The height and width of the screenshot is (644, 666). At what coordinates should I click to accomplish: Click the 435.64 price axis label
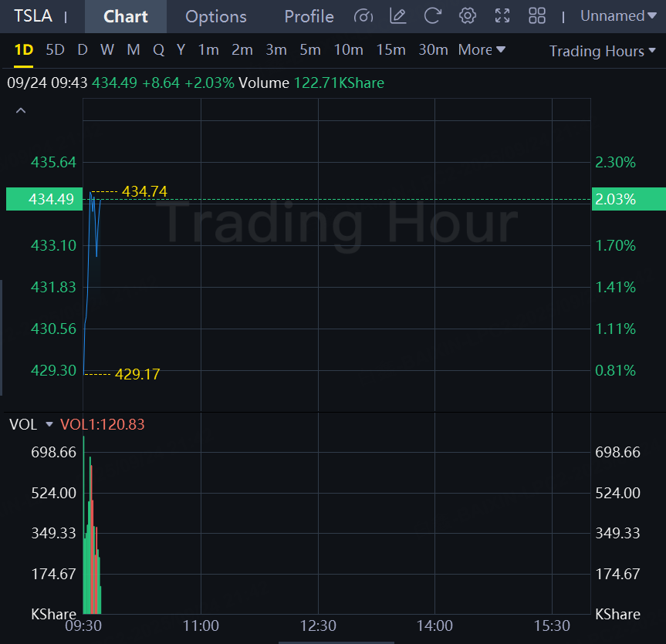[x=53, y=162]
